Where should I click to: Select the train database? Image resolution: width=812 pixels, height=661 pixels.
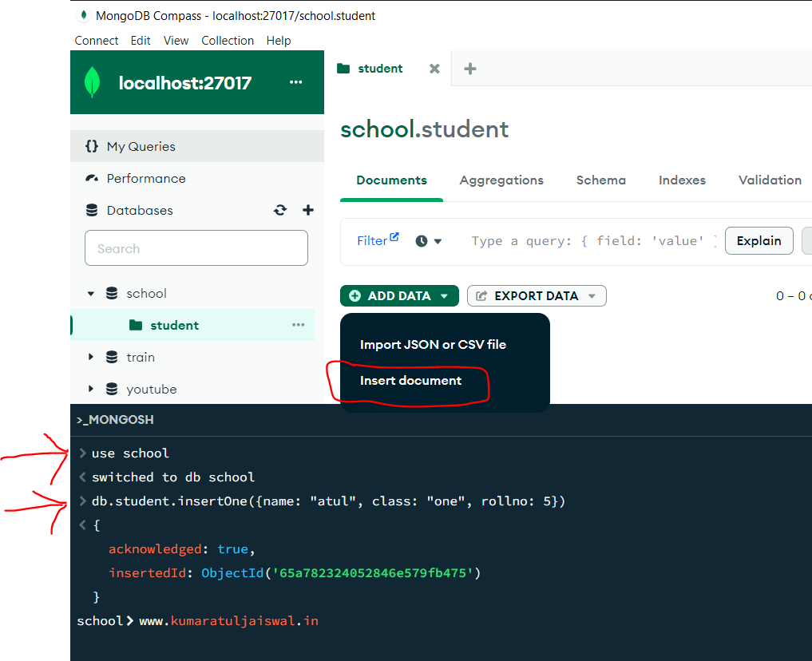(x=141, y=357)
